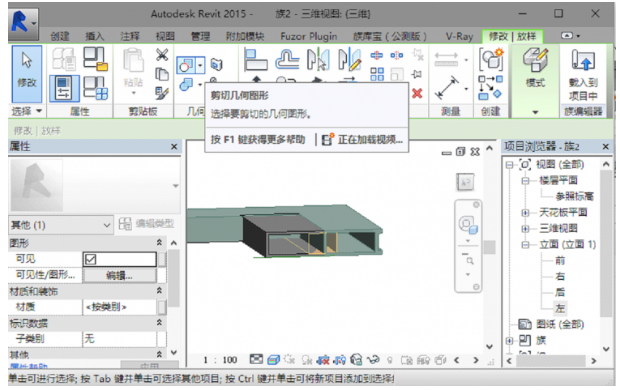
Task: Click the scissors cut icon in clipboard
Action: coord(162,55)
